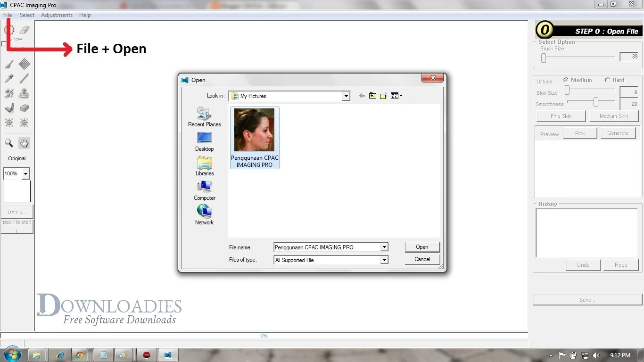Select the brighten (sun plus) tool
644x362 pixels.
(9, 123)
